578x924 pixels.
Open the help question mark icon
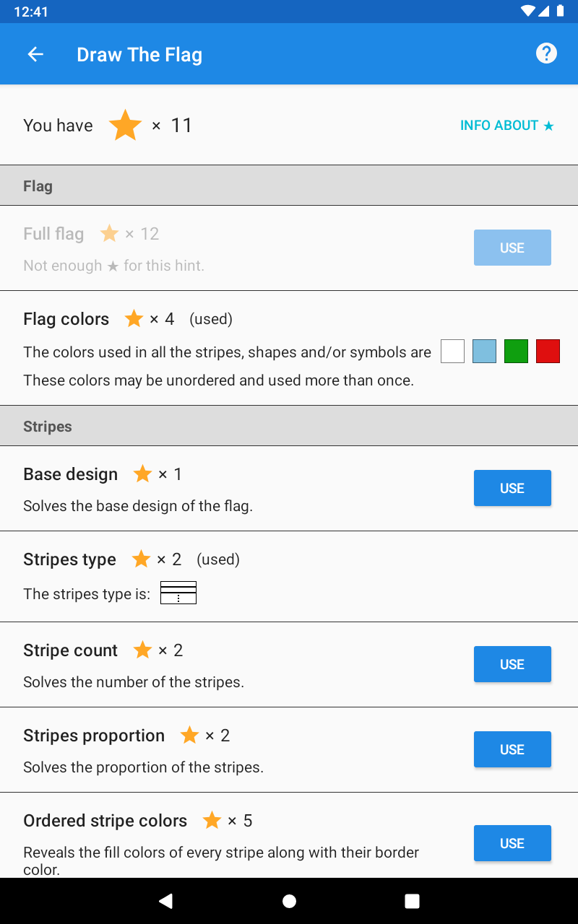546,53
